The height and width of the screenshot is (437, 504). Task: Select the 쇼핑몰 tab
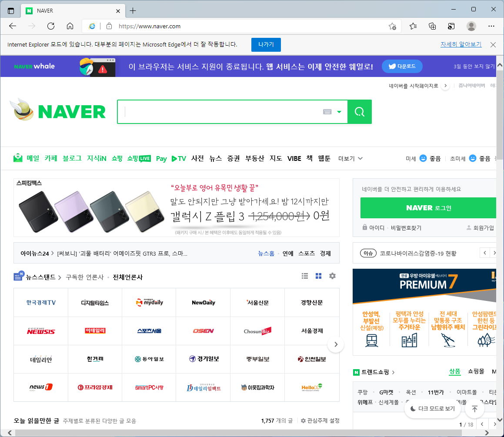point(476,371)
